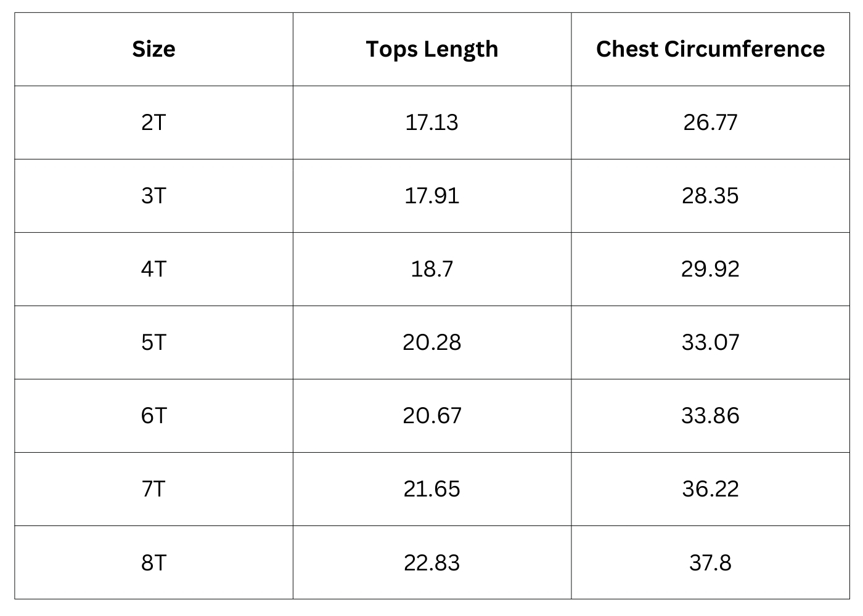Select the 6T size cell

[x=153, y=415]
